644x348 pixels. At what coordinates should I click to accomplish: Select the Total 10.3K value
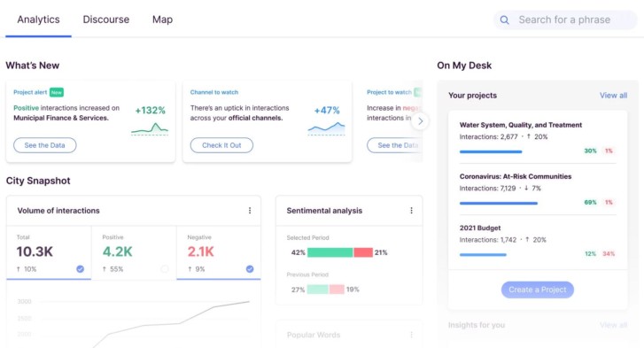[35, 251]
